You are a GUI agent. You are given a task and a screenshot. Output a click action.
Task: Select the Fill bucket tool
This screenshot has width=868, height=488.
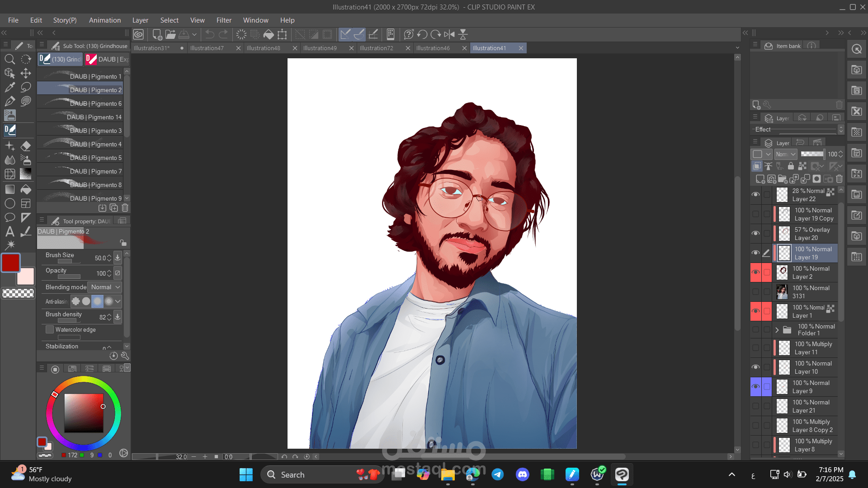(26, 189)
